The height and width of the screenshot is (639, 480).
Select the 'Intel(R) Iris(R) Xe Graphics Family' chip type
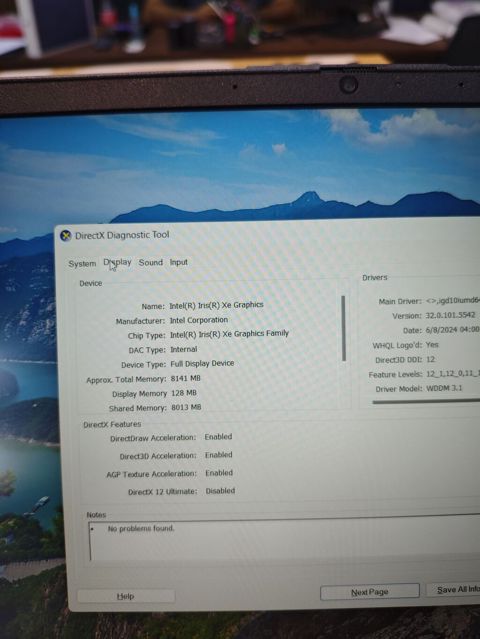[229, 334]
